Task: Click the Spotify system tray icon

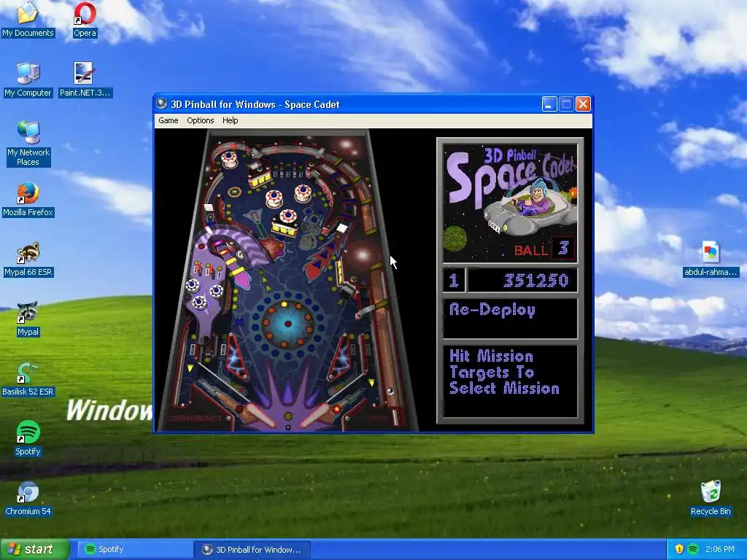Action: (x=693, y=549)
